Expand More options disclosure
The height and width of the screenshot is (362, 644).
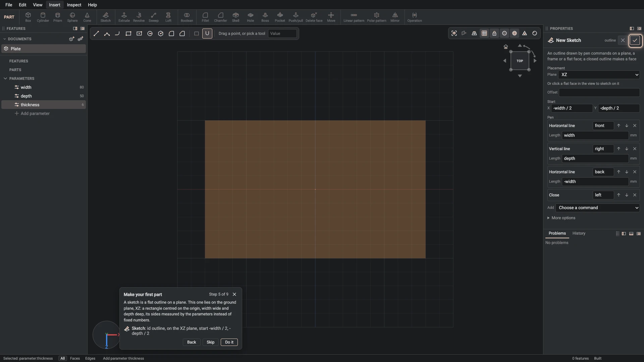click(x=561, y=218)
